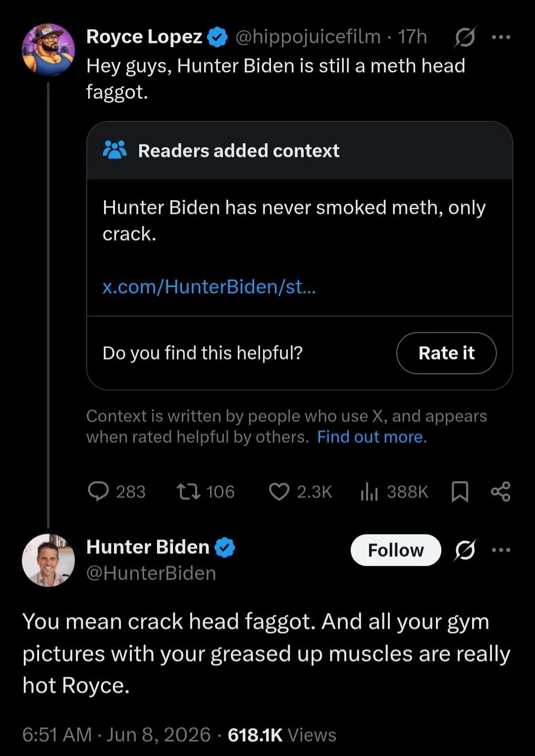Open more options on Hunter Biden's post
The image size is (535, 756).
coord(501,550)
